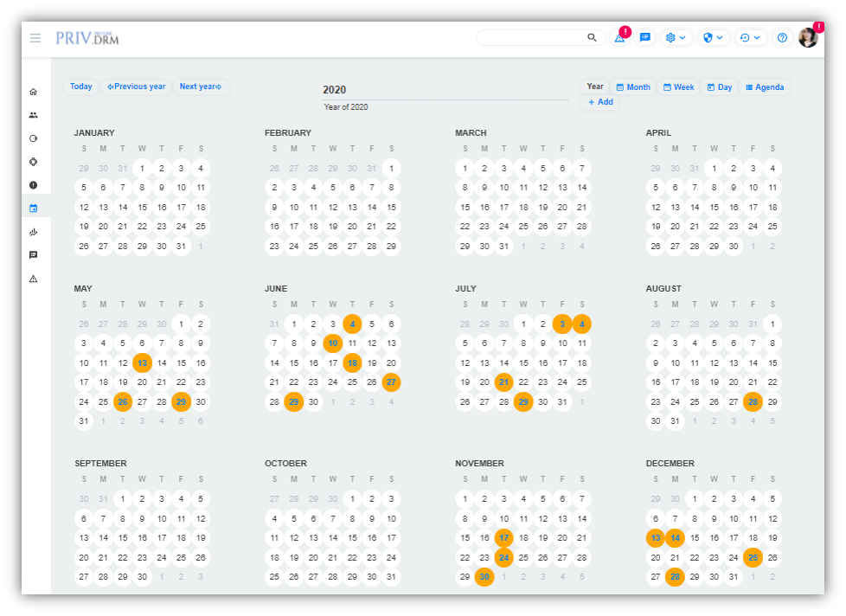The height and width of the screenshot is (616, 846).
Task: Open the users group icon in sidebar
Action: tap(34, 115)
